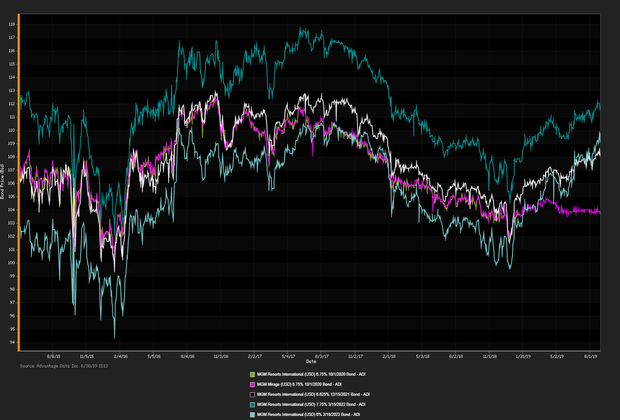
Task: Click the Date x-axis title
Action: [311, 361]
